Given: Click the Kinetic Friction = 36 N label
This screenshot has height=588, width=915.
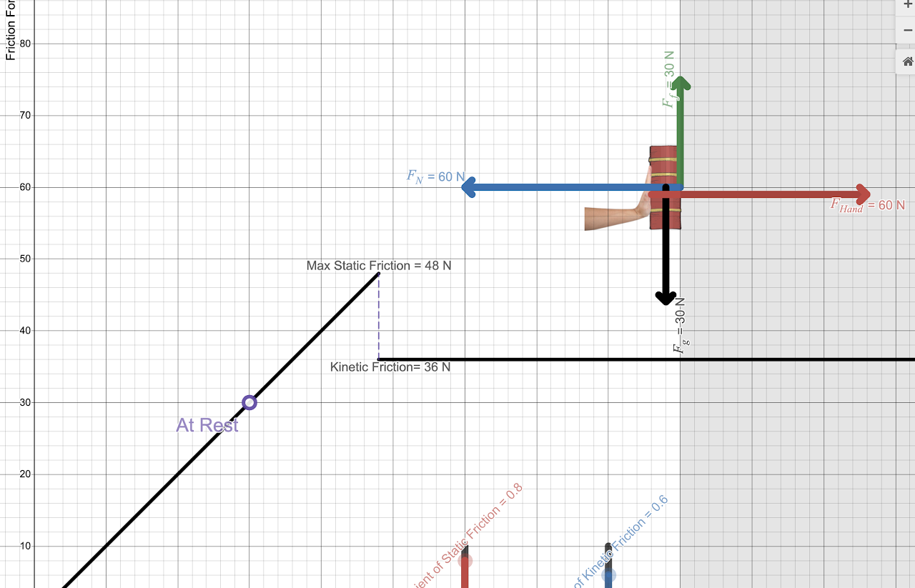Looking at the screenshot, I should (x=390, y=367).
